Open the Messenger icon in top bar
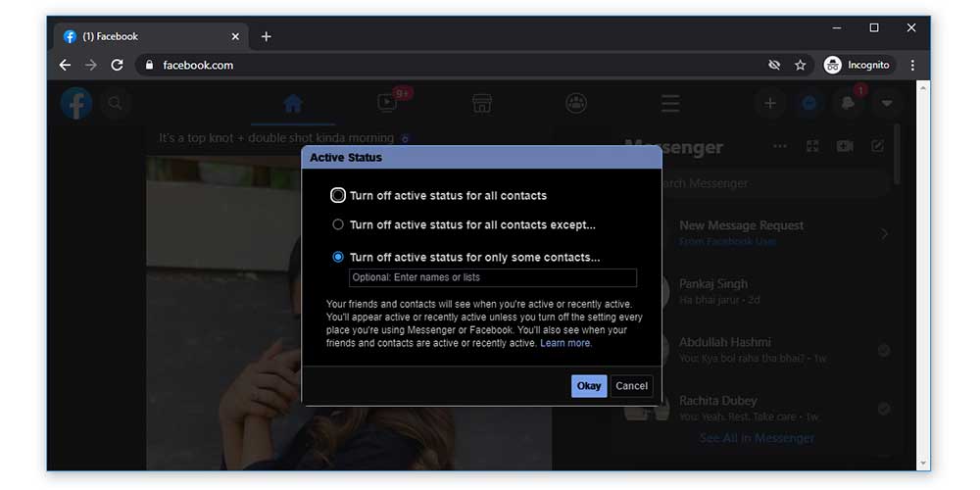 809,104
